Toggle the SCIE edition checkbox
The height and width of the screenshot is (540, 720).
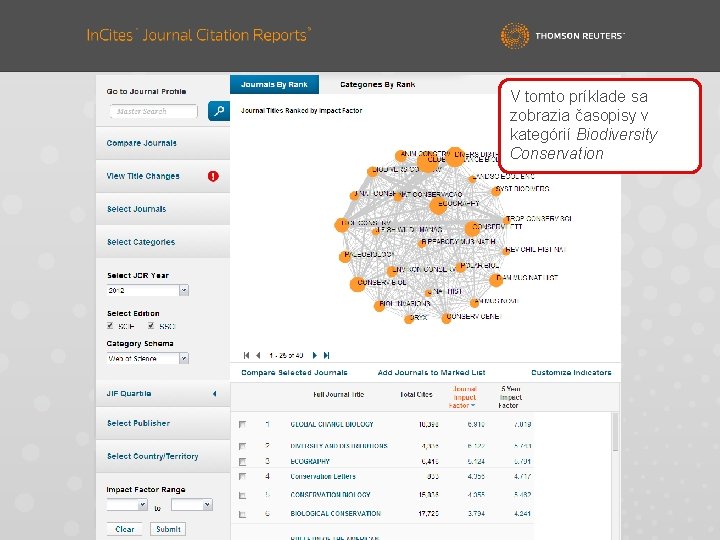click(110, 326)
